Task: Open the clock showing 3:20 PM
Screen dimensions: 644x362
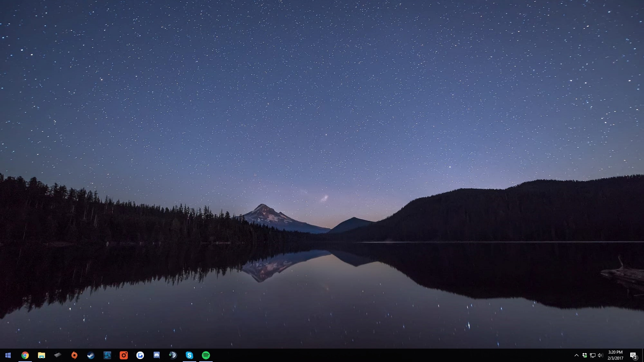Action: coord(615,355)
